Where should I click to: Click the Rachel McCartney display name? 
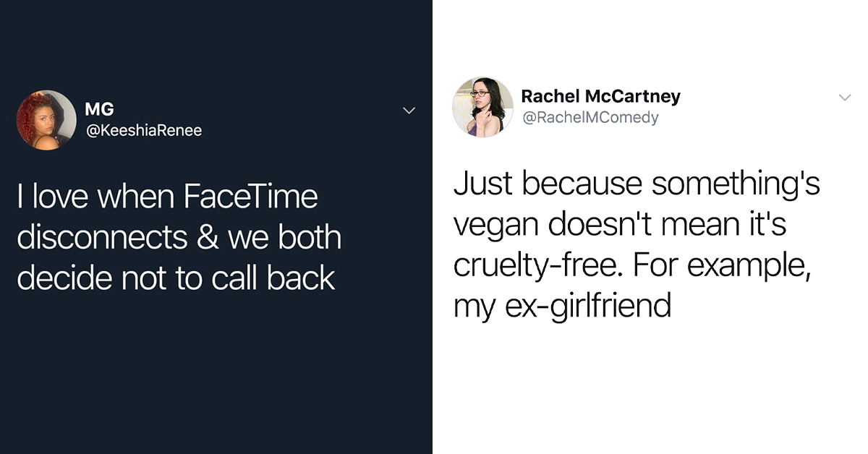pyautogui.click(x=601, y=96)
